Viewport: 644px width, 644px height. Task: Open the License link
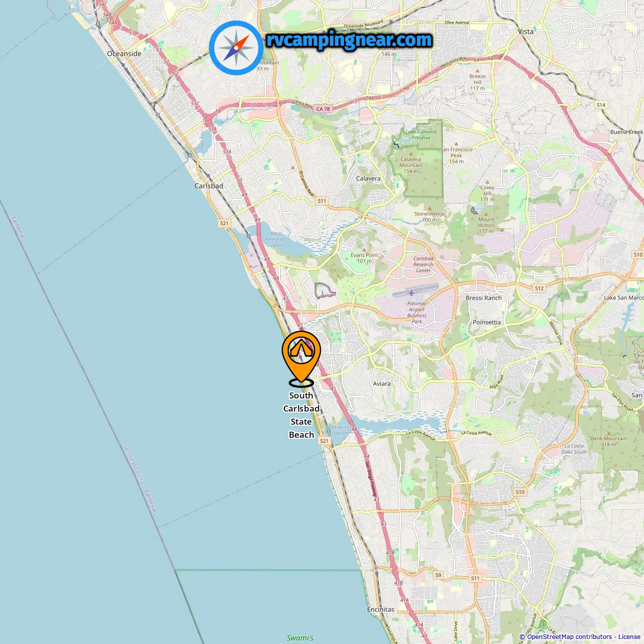629,637
